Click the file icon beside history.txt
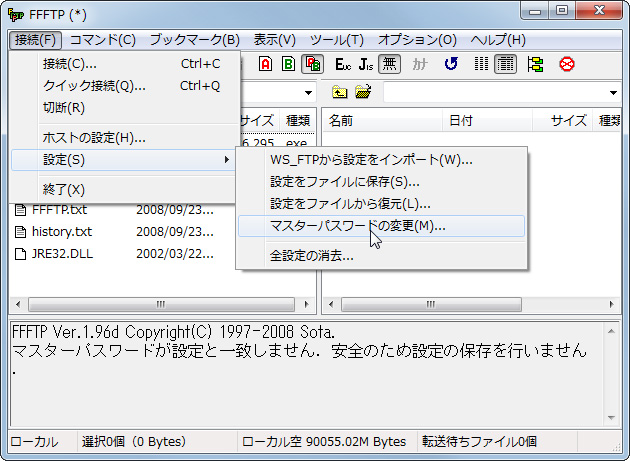The width and height of the screenshot is (630, 461). click(20, 232)
